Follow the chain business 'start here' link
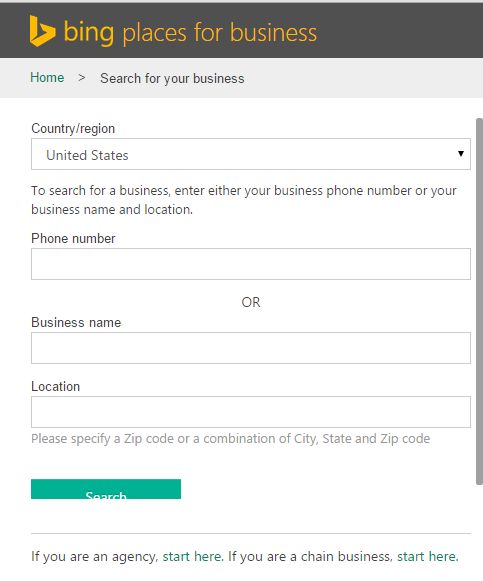Image resolution: width=483 pixels, height=581 pixels. [x=426, y=556]
